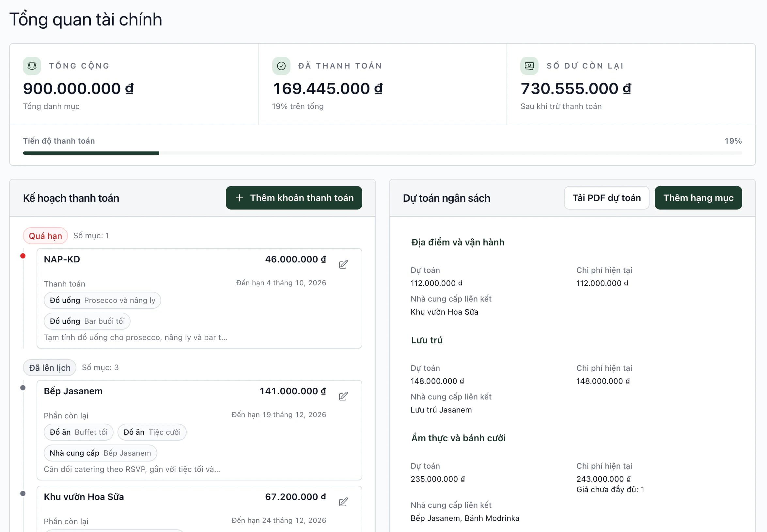This screenshot has width=767, height=532.
Task: Click the checkmark circle icon beside Đã thanh toán
Action: (x=281, y=66)
